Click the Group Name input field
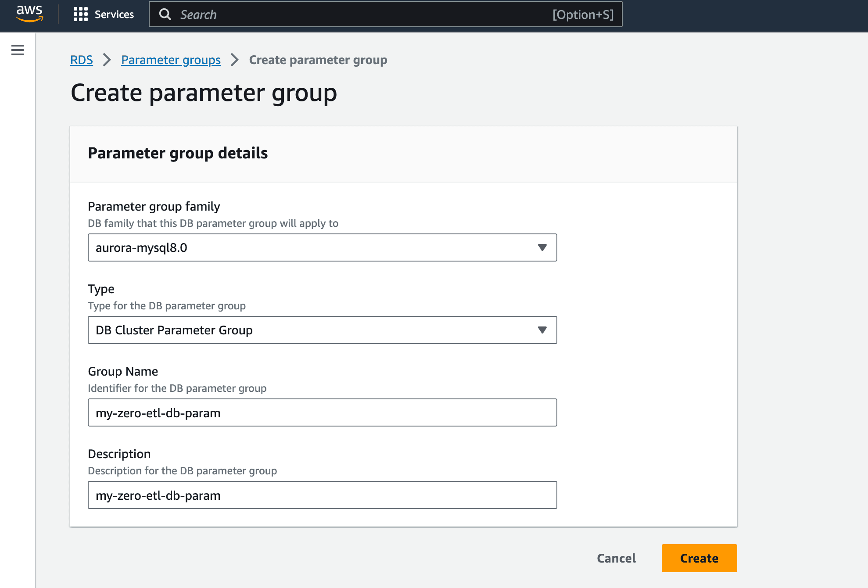Image resolution: width=868 pixels, height=588 pixels. click(x=322, y=412)
